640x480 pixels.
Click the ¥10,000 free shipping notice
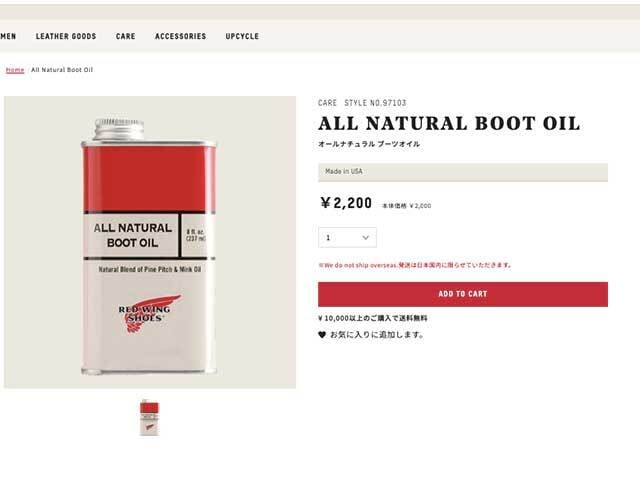point(373,318)
